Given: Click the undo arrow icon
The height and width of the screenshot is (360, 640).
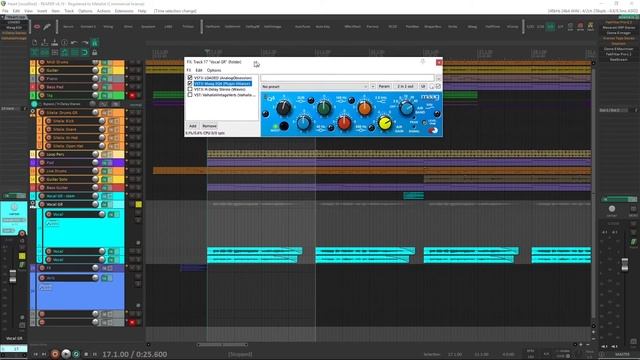Looking at the screenshot, I should point(74,42).
